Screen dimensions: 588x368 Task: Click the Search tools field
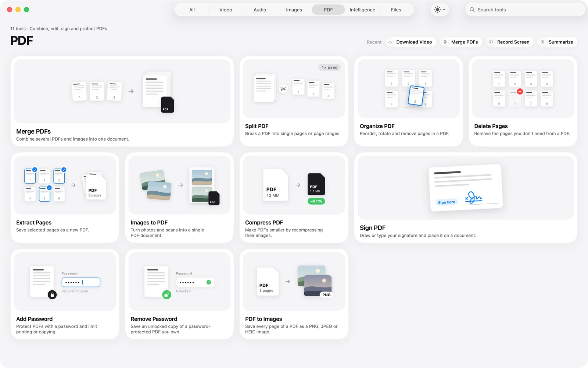point(525,10)
